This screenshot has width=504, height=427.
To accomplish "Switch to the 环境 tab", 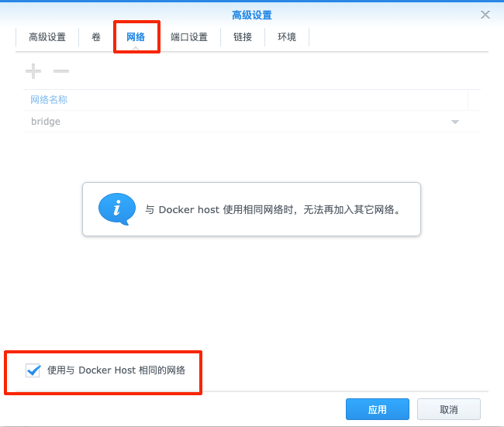I will [287, 37].
